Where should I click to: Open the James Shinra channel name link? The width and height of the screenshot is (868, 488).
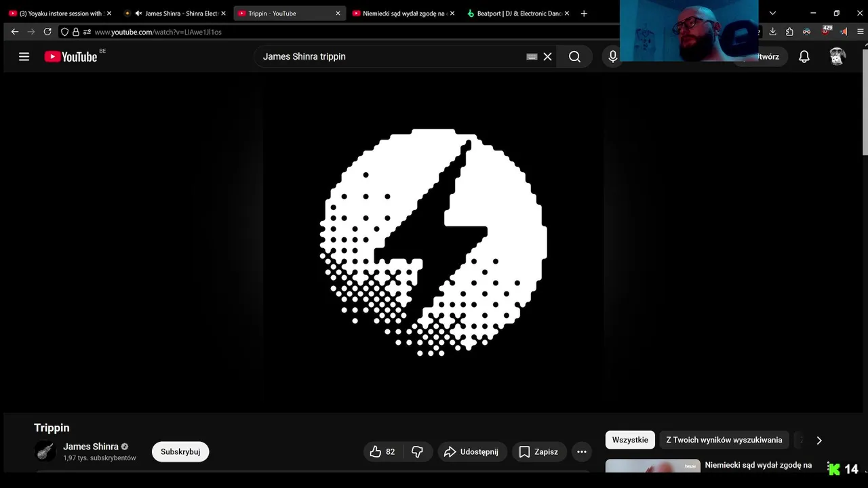point(91,447)
